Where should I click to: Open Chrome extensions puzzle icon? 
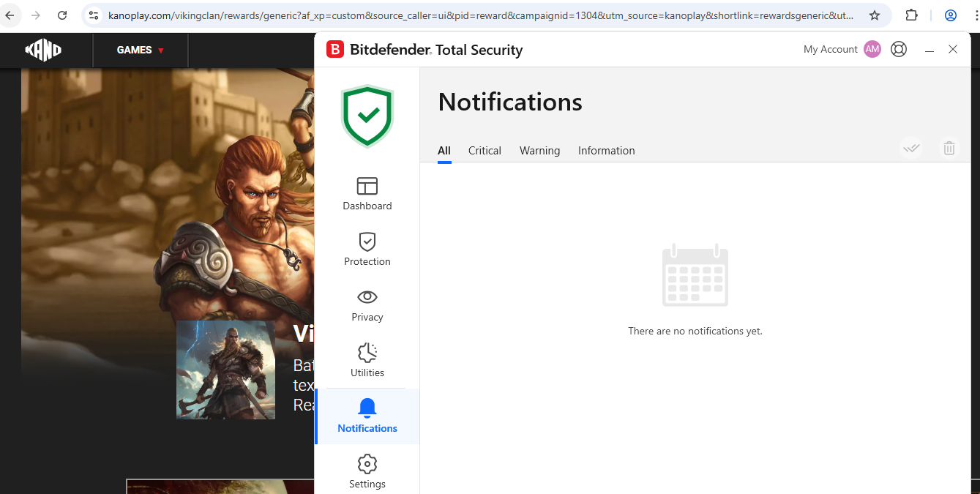coord(911,15)
